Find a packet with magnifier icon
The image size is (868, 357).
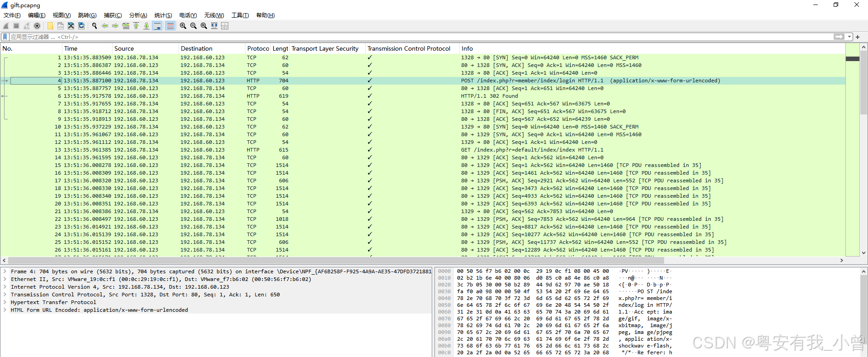pos(94,26)
